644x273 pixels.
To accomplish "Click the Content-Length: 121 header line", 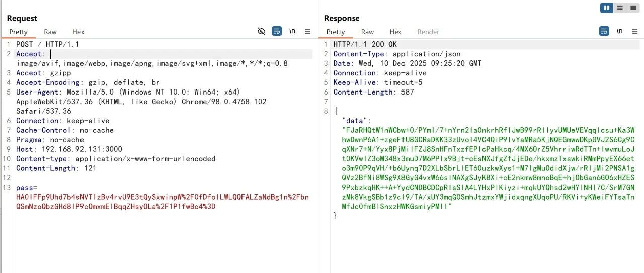I will [55, 168].
